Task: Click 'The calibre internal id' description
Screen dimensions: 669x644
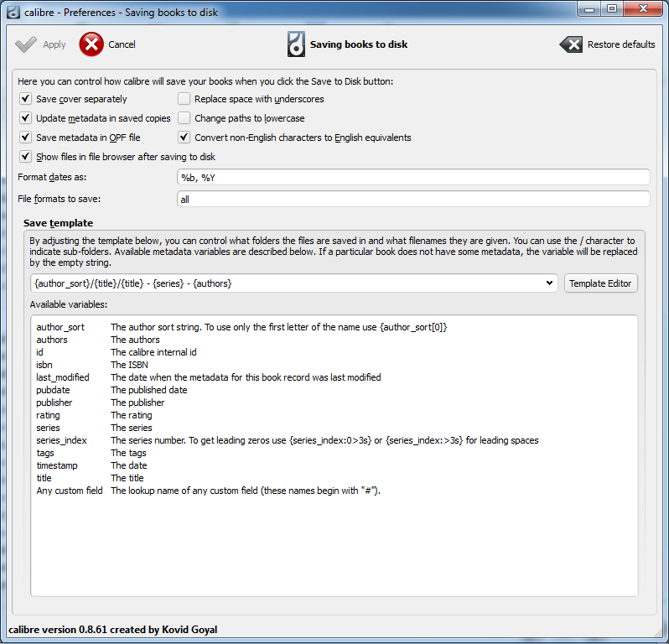Action: point(153,352)
